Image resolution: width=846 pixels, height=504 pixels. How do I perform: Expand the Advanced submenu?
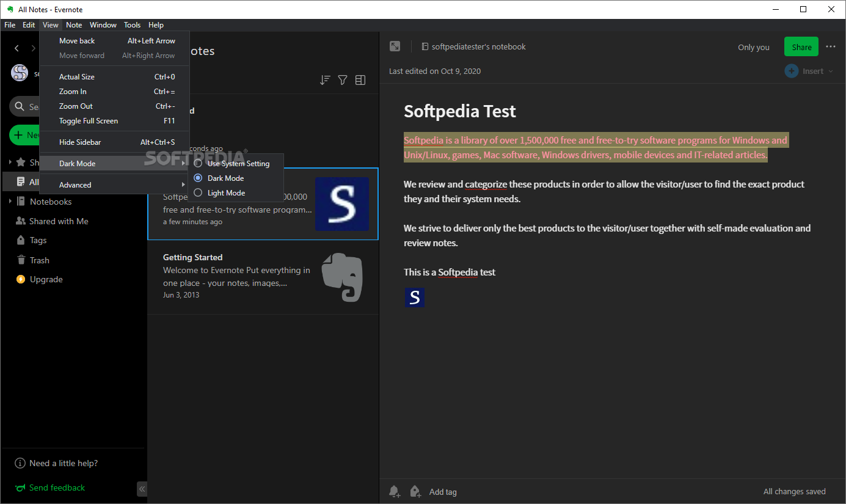(x=114, y=185)
